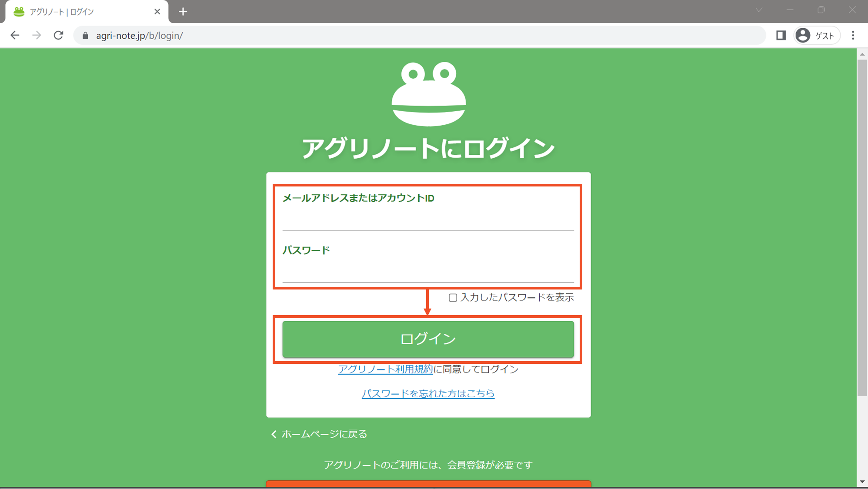The image size is (868, 489).
Task: Click the scrollbar down arrow
Action: 862,482
